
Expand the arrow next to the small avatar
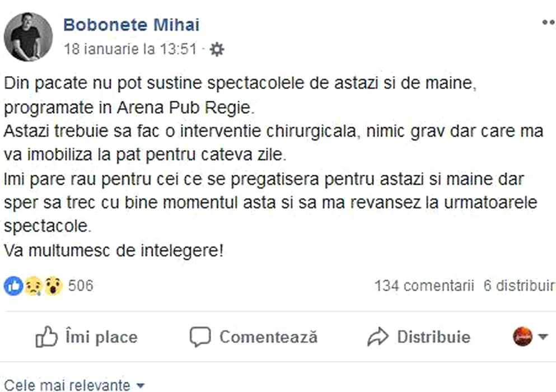click(543, 337)
